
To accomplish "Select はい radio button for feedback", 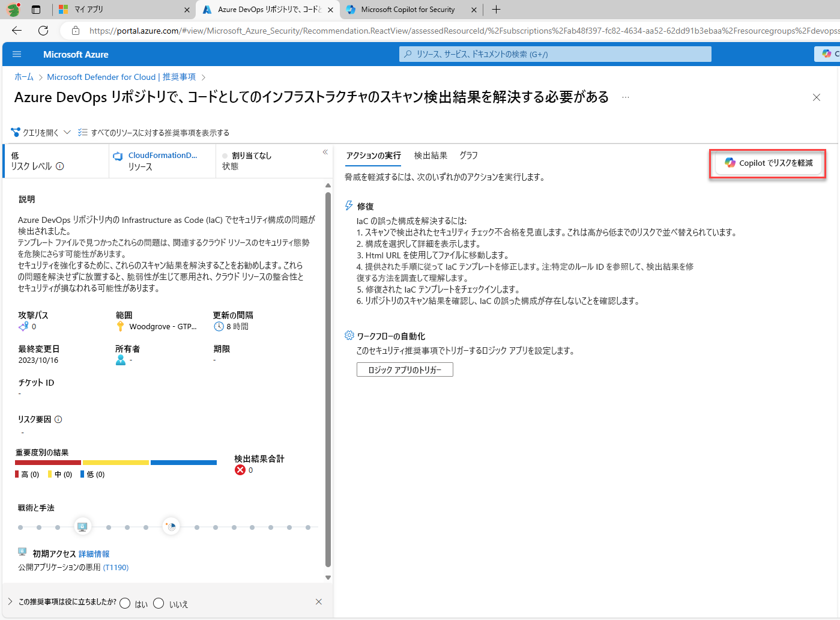I will (x=125, y=603).
